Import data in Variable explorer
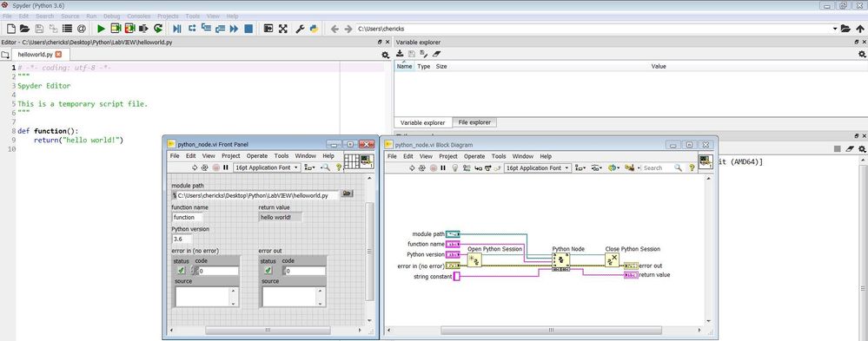This screenshot has width=868, height=341. (x=401, y=54)
